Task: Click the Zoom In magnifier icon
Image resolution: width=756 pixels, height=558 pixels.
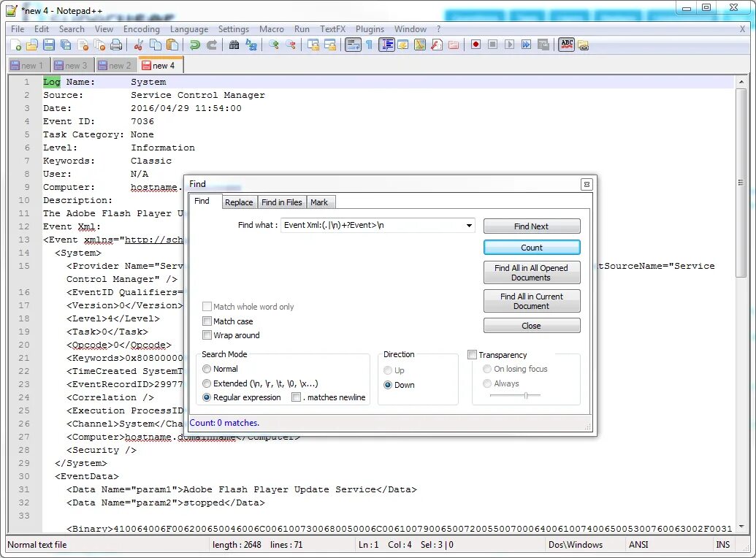Action: 274,45
